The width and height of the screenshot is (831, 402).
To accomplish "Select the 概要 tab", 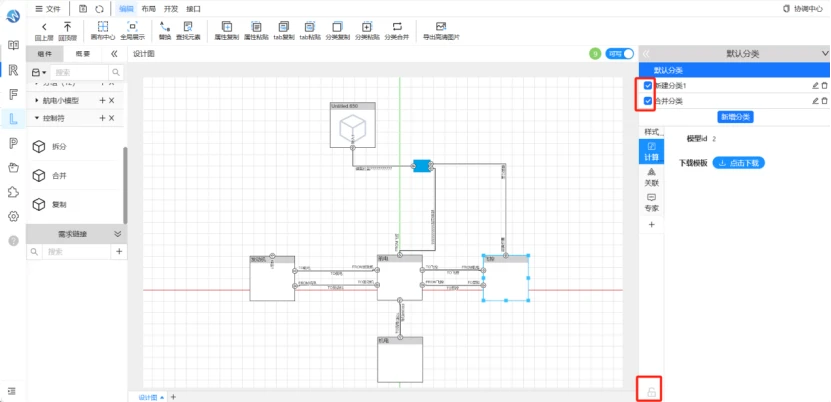I will click(x=83, y=53).
